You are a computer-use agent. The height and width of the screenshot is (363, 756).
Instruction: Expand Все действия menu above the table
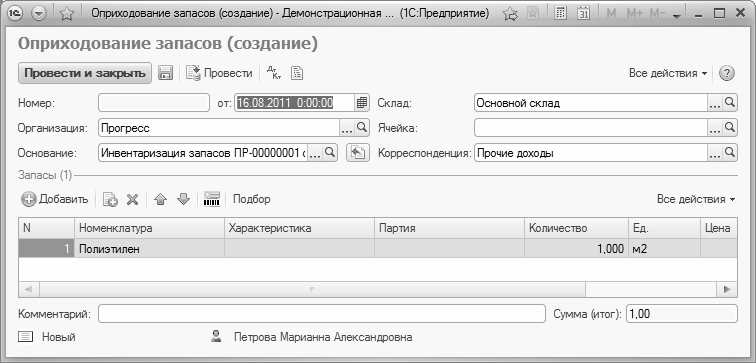(x=696, y=199)
